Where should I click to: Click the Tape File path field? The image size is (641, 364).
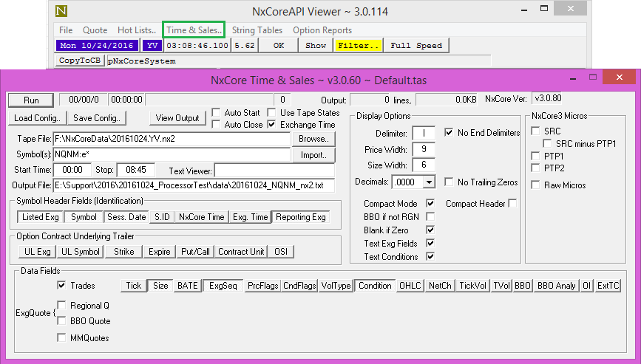tap(172, 139)
